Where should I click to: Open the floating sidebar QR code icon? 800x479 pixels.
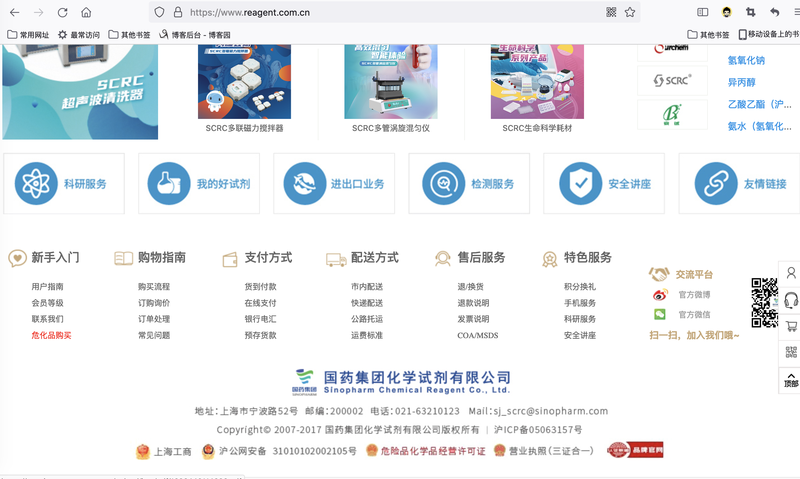click(x=791, y=352)
